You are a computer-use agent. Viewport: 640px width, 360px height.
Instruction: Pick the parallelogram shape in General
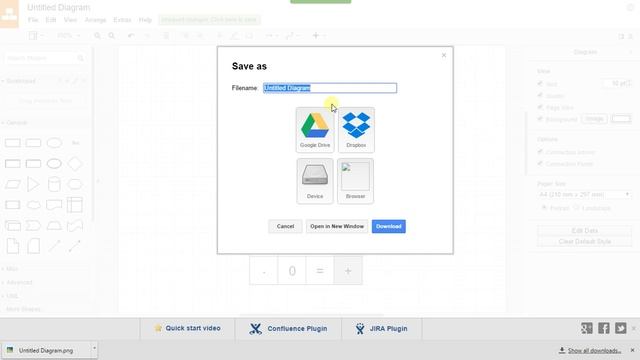(x=13, y=184)
